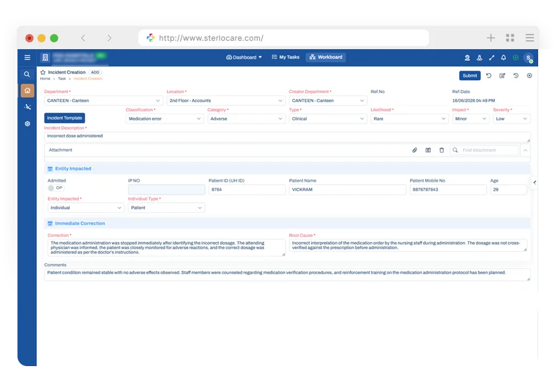Viewport: 555px width, 392px height.
Task: Open the Impact dropdown showing Minor
Action: tap(471, 119)
